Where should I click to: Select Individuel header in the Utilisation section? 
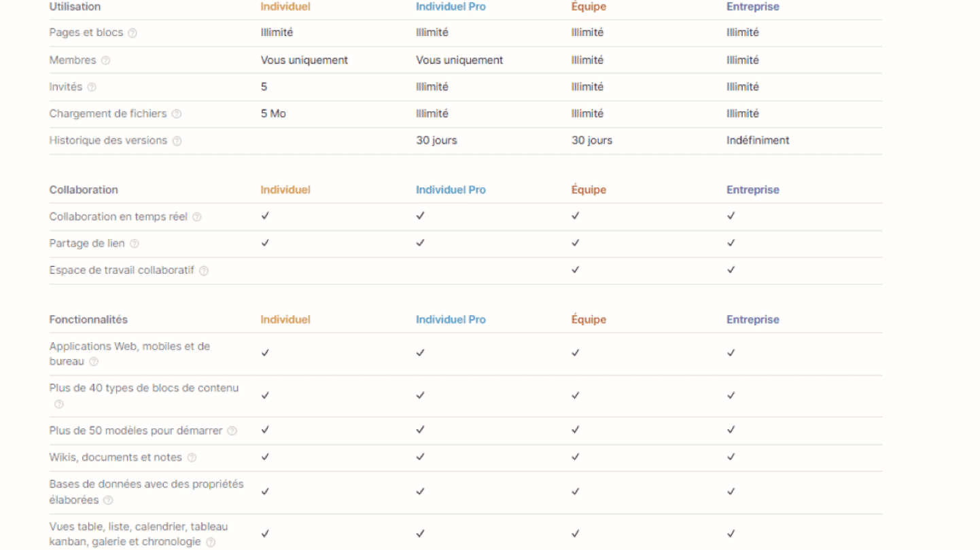tap(285, 7)
